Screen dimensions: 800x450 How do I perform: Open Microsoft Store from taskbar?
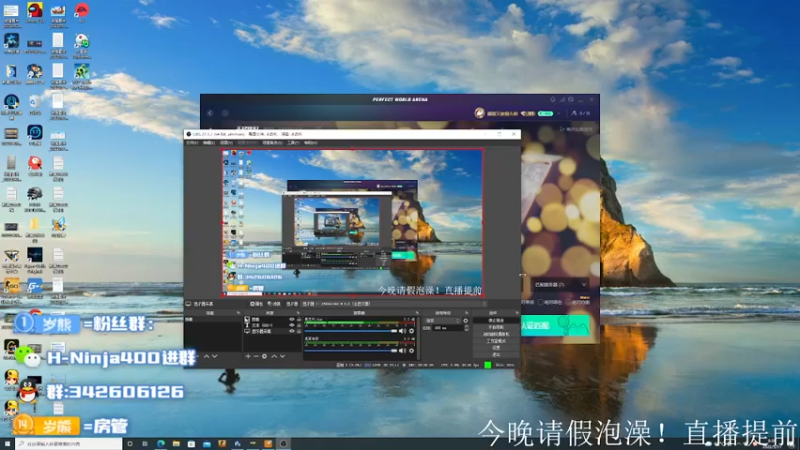pos(191,444)
